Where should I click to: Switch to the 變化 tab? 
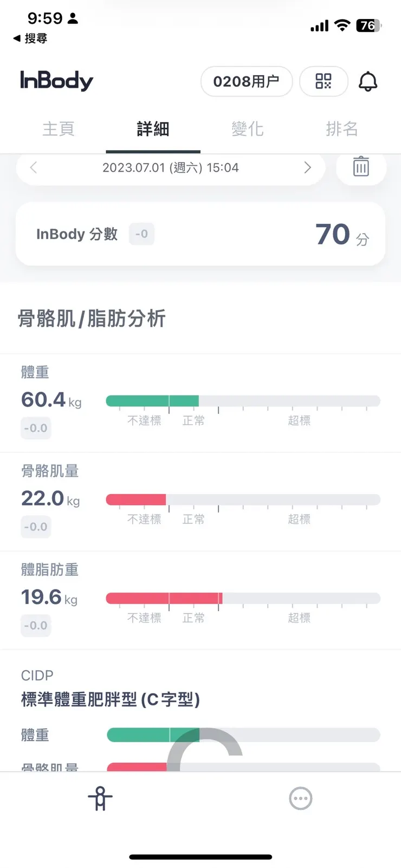point(248,129)
